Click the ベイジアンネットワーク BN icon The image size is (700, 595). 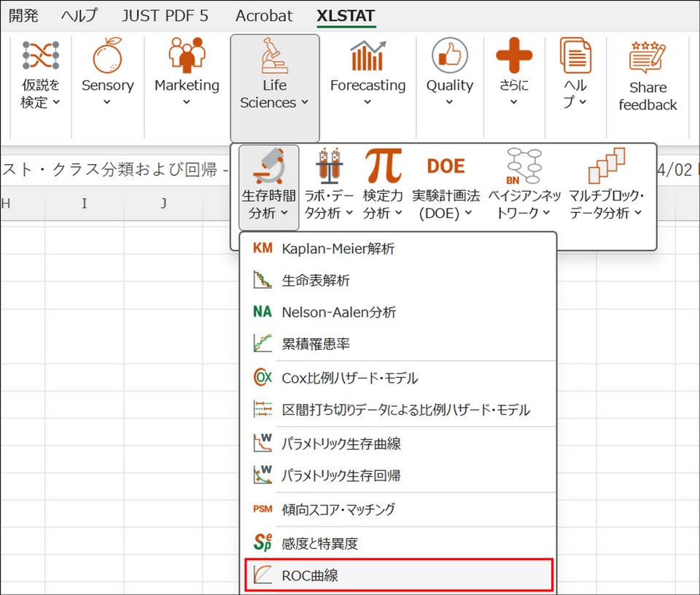tap(524, 167)
